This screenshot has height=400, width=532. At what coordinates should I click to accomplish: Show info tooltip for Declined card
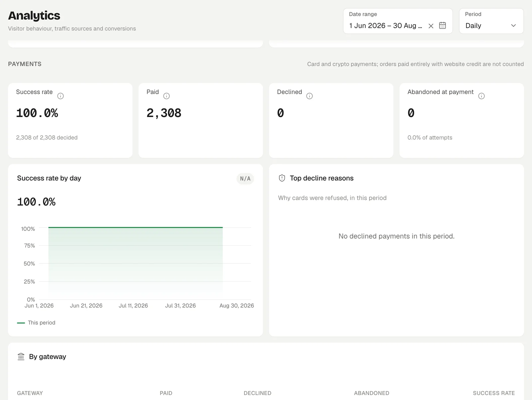310,96
